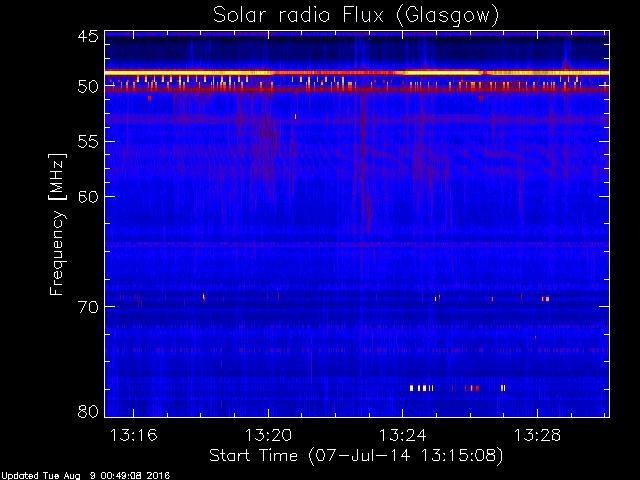Click the 80 frequency tick label
This screenshot has height=480, width=640.
88,411
